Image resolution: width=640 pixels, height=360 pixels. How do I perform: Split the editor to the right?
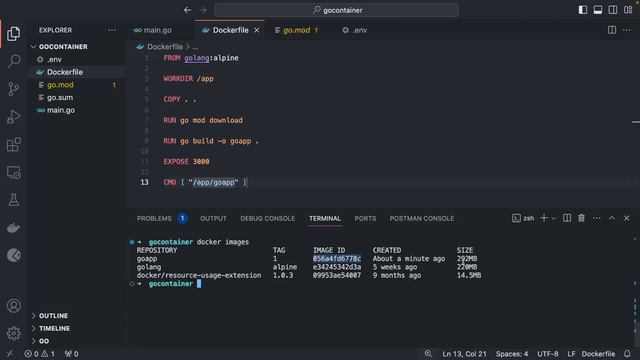pyautogui.click(x=612, y=30)
